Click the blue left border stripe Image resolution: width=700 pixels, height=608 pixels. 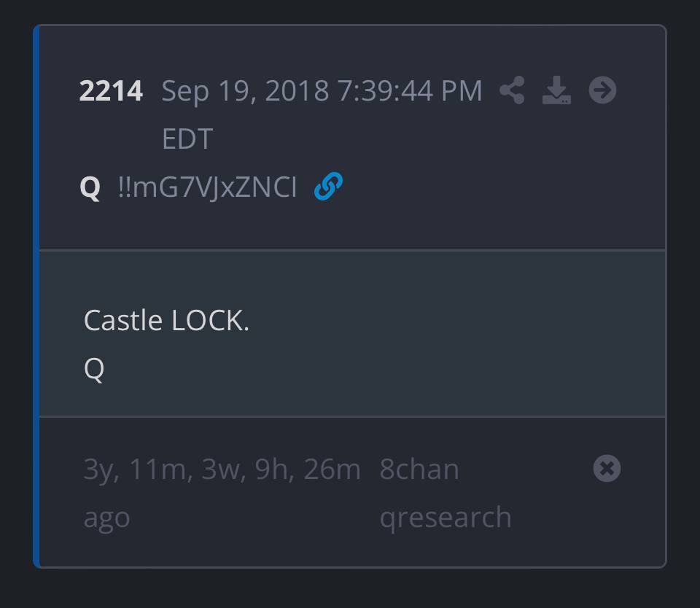(x=36, y=292)
